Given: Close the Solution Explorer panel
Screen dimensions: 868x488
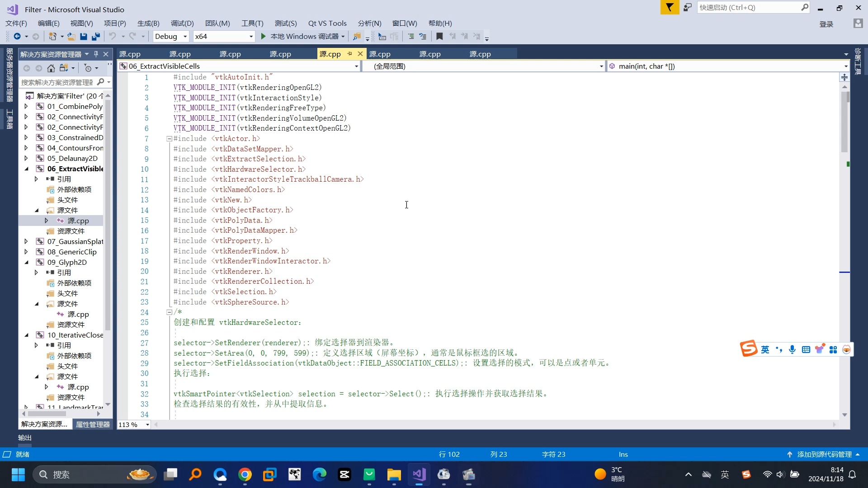Looking at the screenshot, I should [x=106, y=54].
